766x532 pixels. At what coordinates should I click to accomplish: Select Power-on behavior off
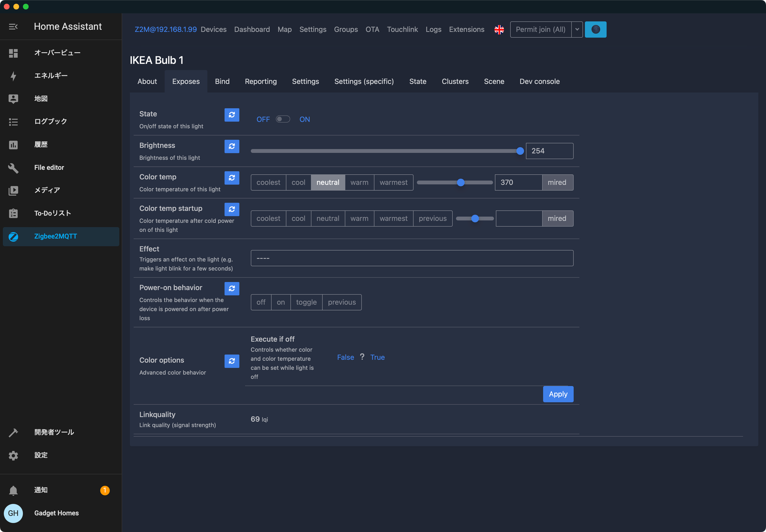(x=261, y=302)
